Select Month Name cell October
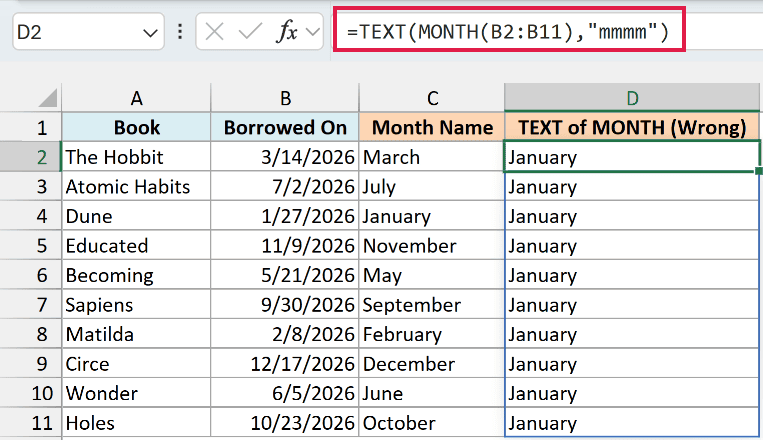Screen dimensions: 763x440 432,422
